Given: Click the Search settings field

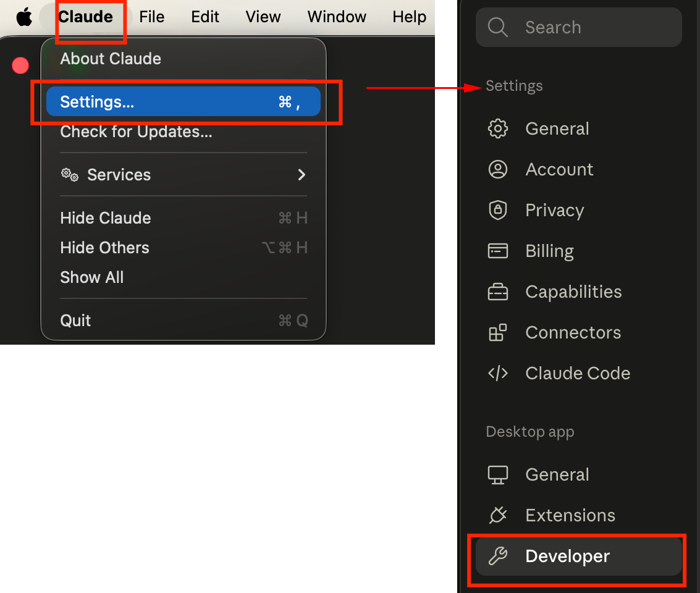Looking at the screenshot, I should click(x=578, y=27).
